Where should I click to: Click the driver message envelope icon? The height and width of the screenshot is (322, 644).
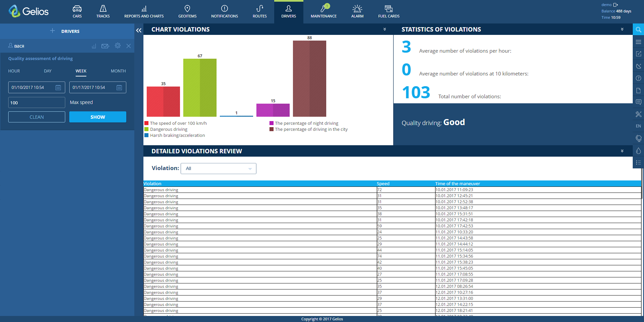point(105,46)
